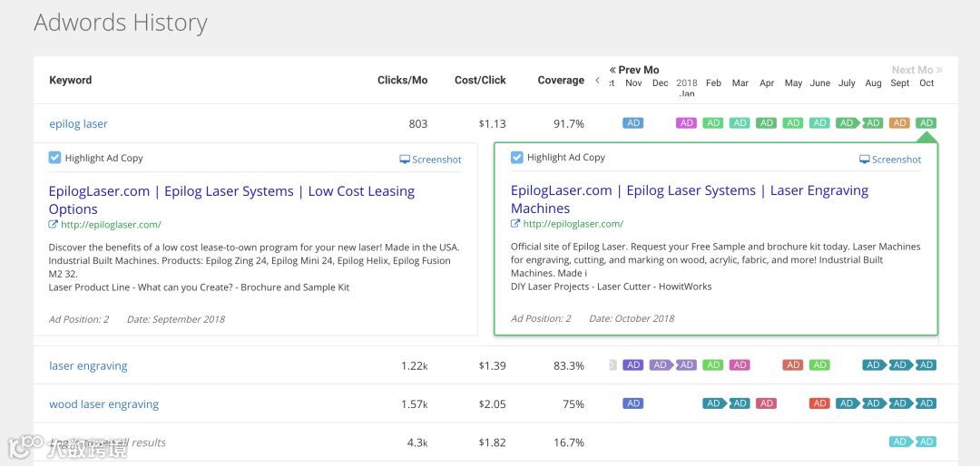Viewport: 980px width, 466px height.
Task: Open Screenshot link on September 2018 ad
Action: 431,160
